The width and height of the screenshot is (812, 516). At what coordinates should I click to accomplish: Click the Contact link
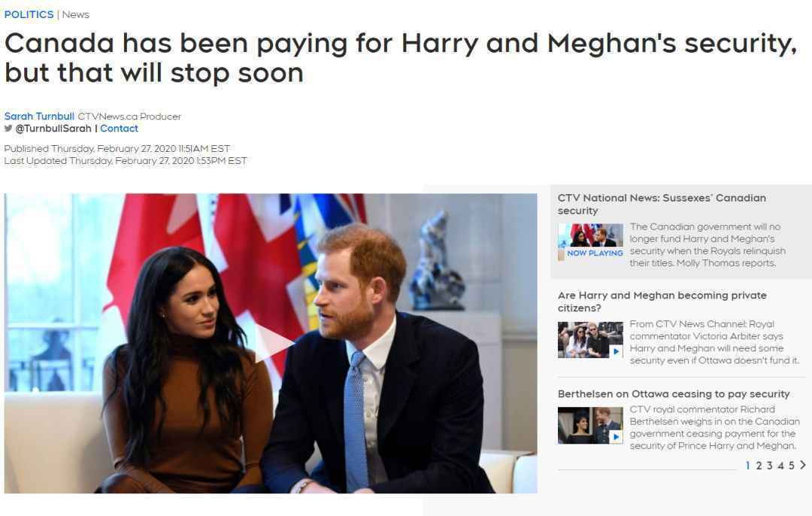(x=119, y=129)
